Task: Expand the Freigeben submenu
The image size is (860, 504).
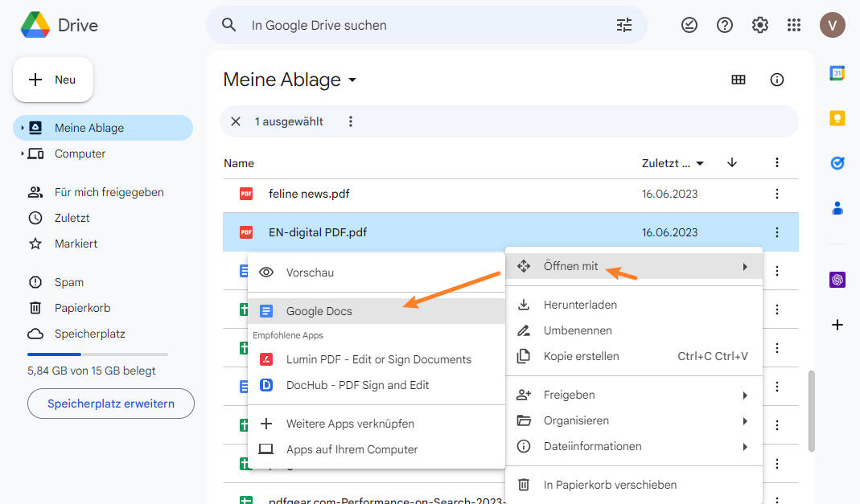Action: [633, 395]
